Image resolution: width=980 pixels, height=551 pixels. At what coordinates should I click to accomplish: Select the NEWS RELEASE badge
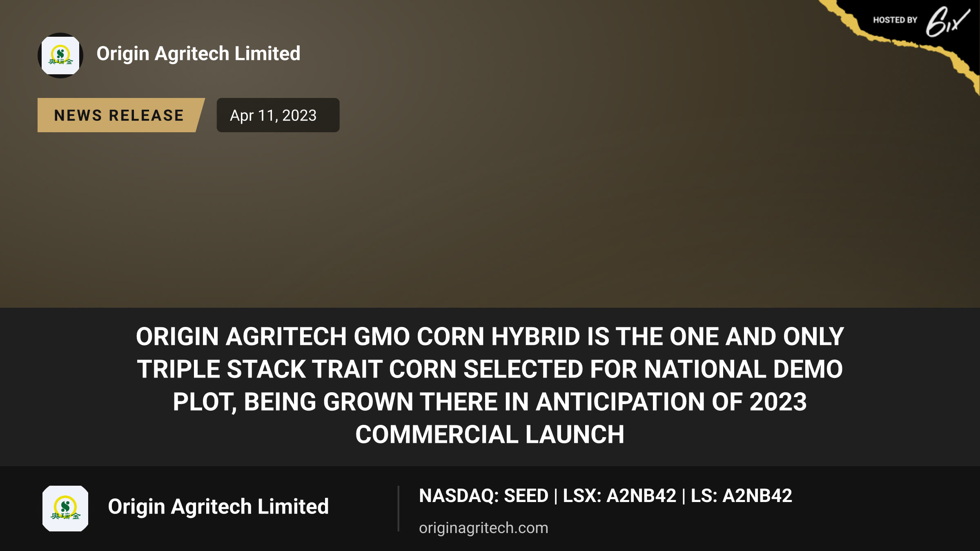click(121, 115)
